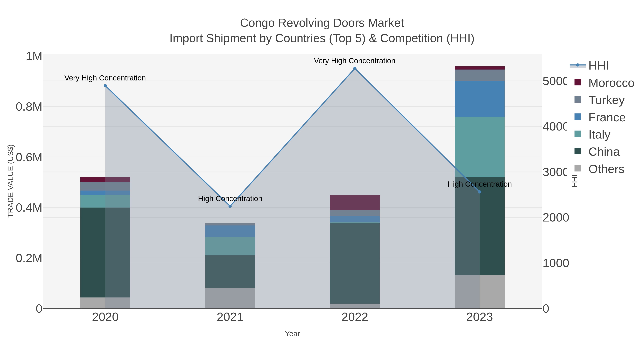The height and width of the screenshot is (362, 644).
Task: Click the Morocco legend color swatch
Action: (578, 82)
